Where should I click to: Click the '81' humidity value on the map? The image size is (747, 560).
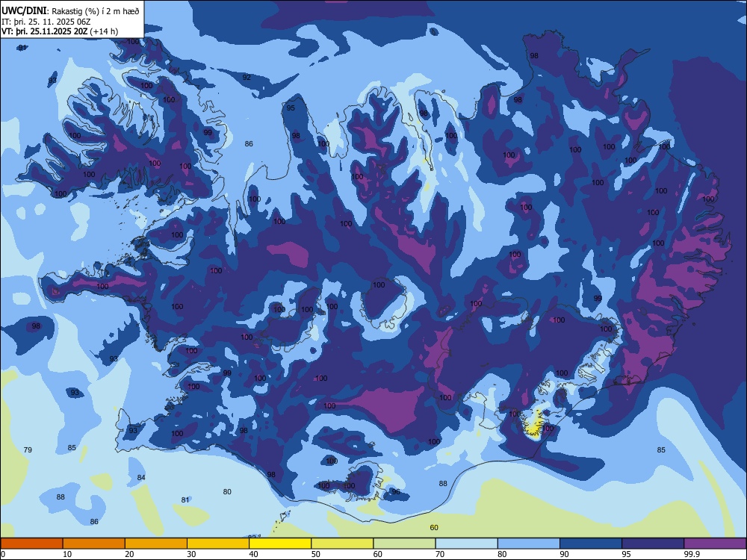pyautogui.click(x=185, y=500)
